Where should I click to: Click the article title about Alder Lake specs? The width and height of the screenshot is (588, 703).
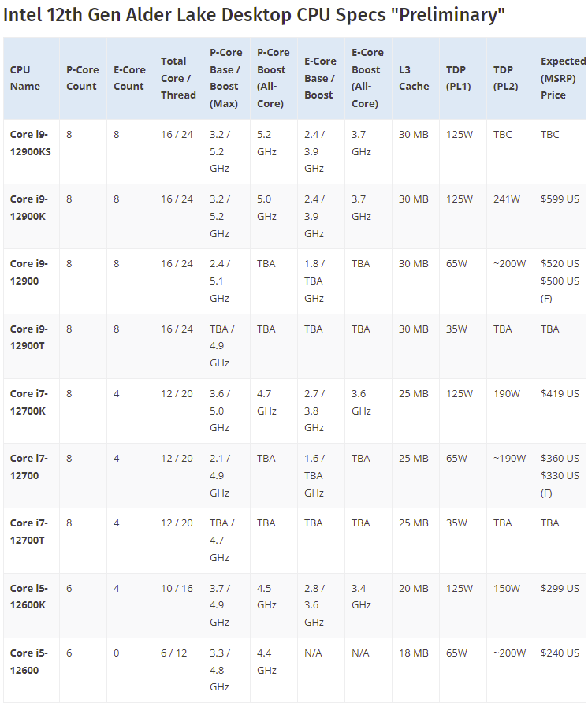coord(254,16)
